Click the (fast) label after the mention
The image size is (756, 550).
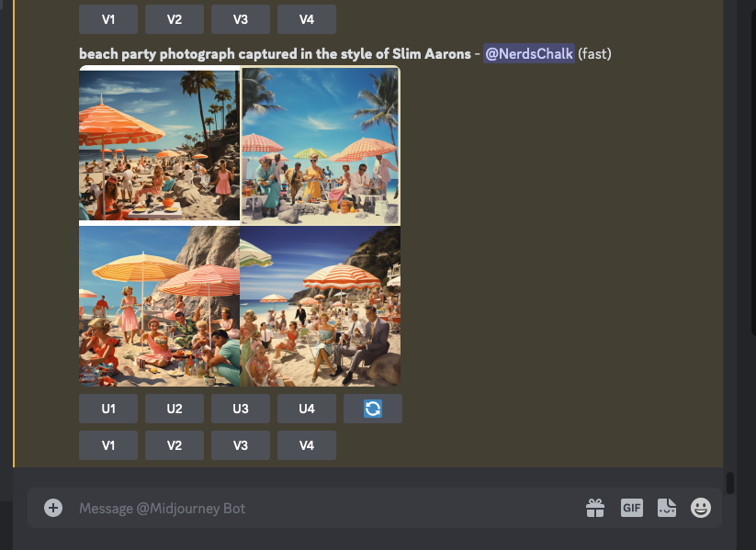pyautogui.click(x=594, y=53)
